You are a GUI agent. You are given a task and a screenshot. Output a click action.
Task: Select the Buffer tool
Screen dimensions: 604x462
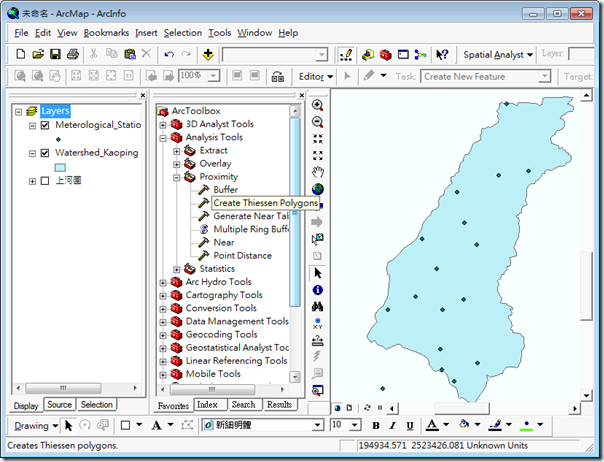click(226, 190)
